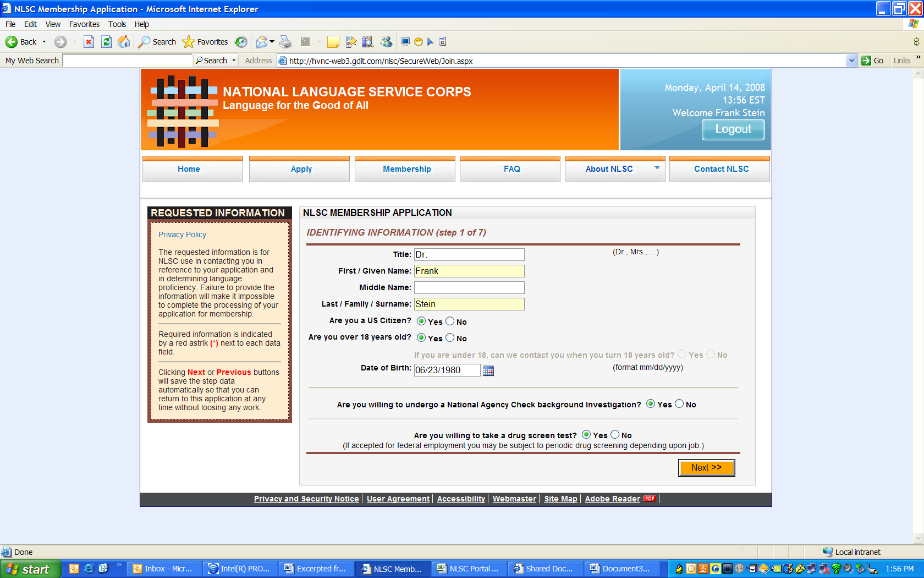Screen dimensions: 924x578
Task: Expand the About NLSC menu arrow
Action: (x=657, y=168)
